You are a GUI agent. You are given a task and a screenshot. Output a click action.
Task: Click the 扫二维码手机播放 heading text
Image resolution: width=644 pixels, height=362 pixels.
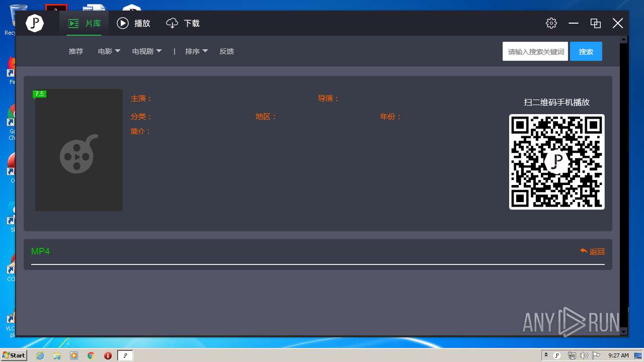tap(557, 102)
